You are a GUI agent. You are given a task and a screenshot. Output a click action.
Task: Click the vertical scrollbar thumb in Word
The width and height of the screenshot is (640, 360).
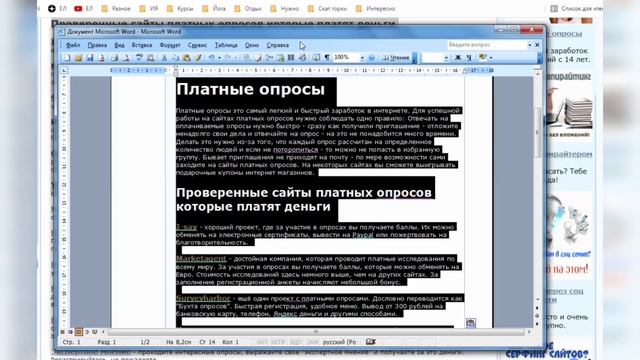(537, 133)
